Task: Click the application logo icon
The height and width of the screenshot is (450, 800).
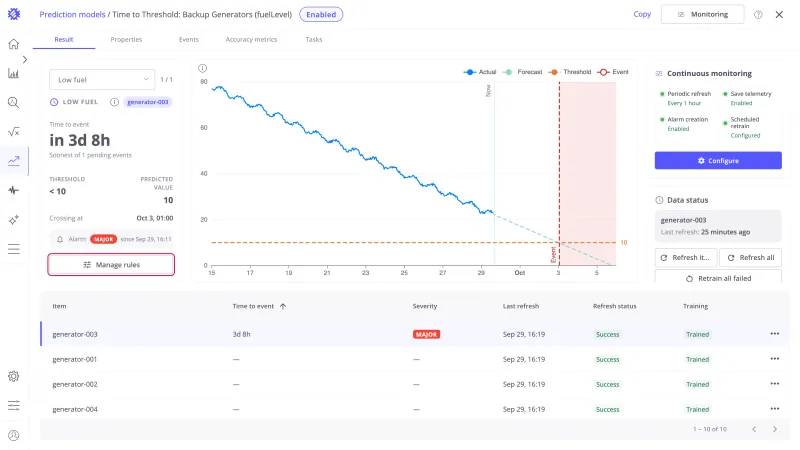Action: (14, 14)
